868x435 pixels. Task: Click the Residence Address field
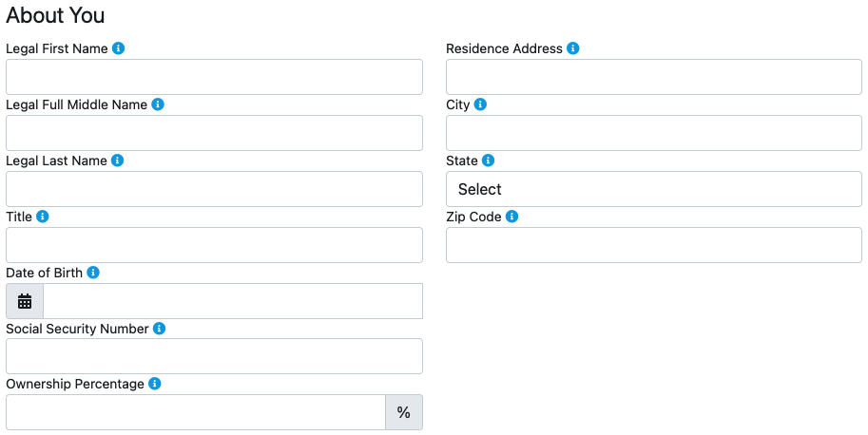[x=653, y=77]
